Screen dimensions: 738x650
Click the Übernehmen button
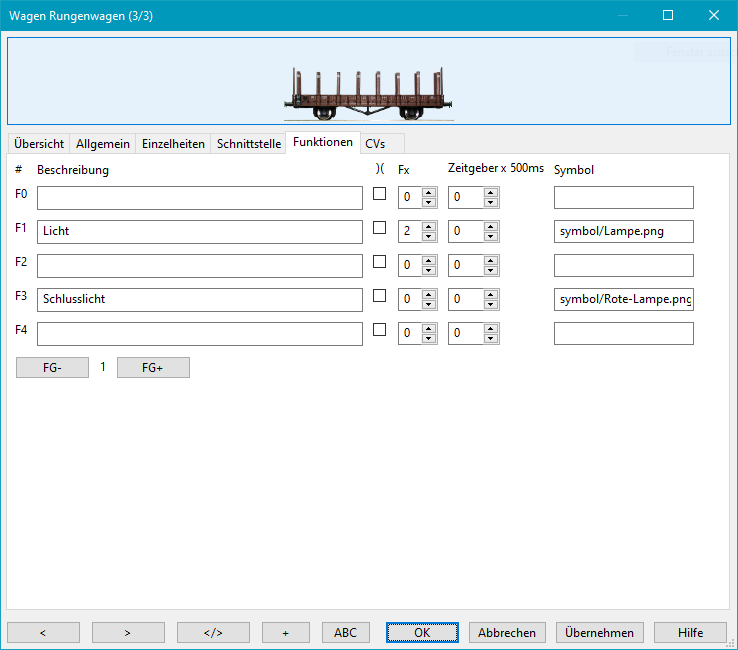[599, 632]
